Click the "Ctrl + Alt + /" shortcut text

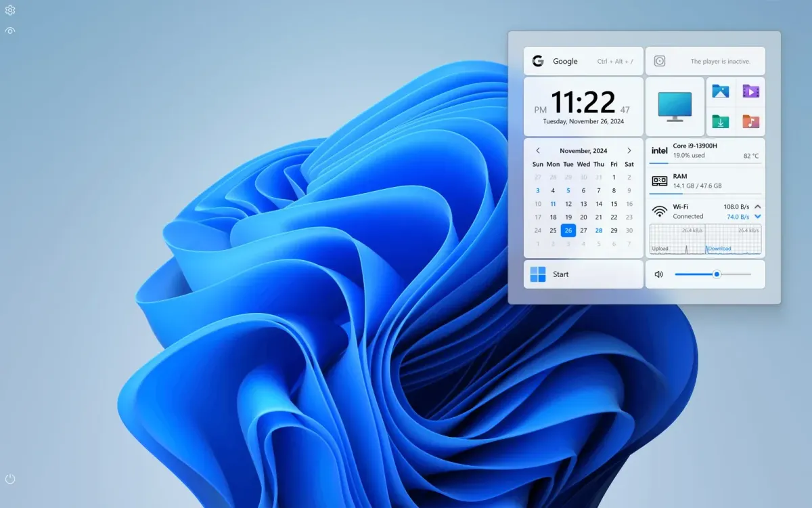point(615,62)
